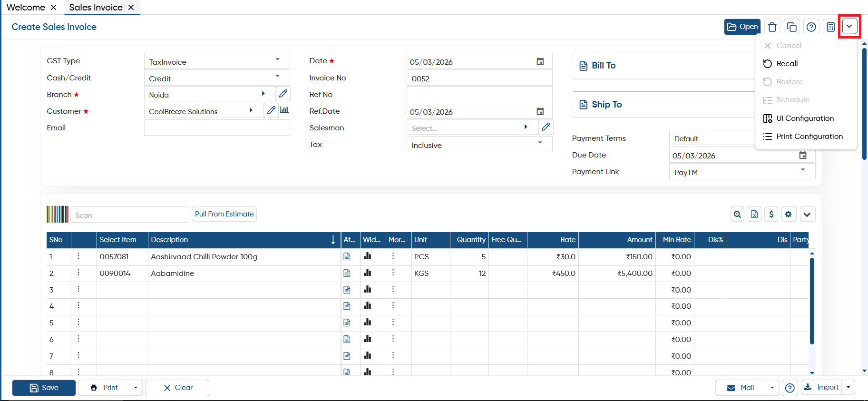Viewport: 868px width, 401px height.
Task: Click into the Ref No input field
Action: point(479,94)
